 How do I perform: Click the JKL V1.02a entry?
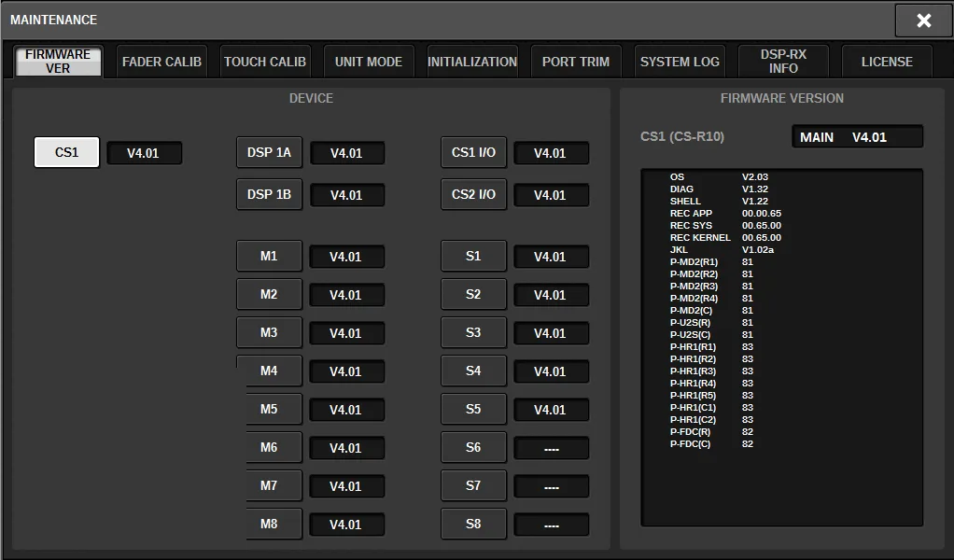coord(722,250)
